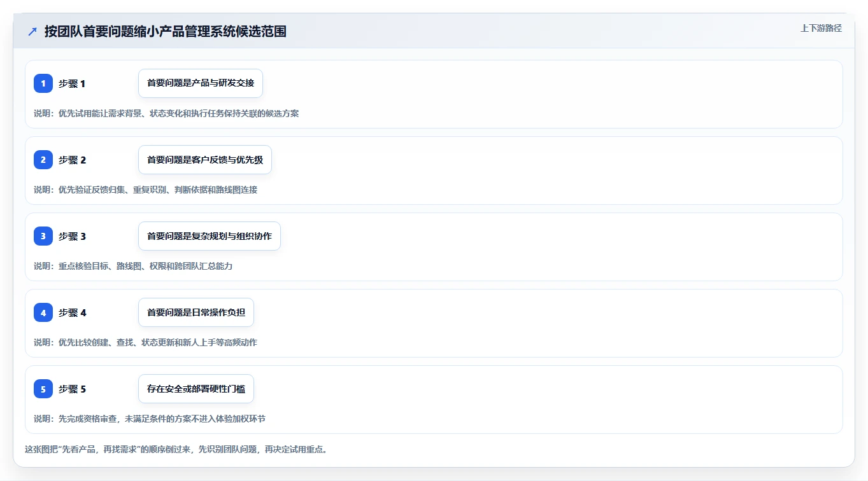
Task: Click the number 5 step badge
Action: click(x=43, y=389)
